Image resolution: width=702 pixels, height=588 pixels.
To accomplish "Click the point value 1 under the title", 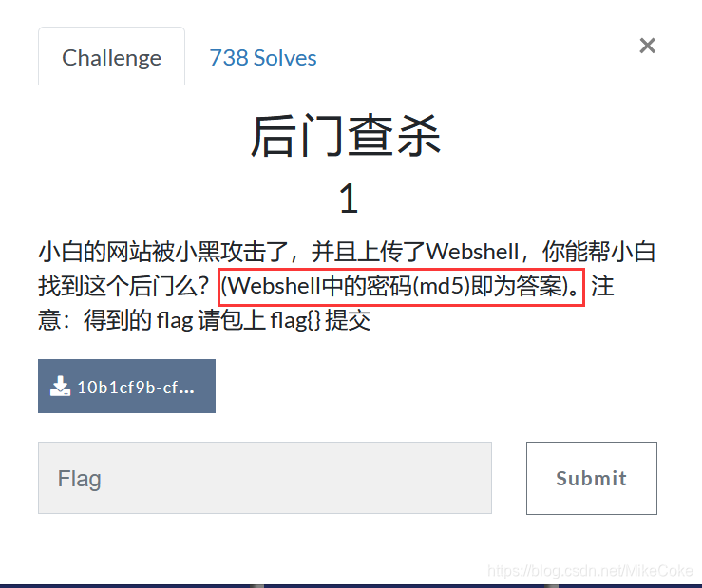I will (349, 199).
